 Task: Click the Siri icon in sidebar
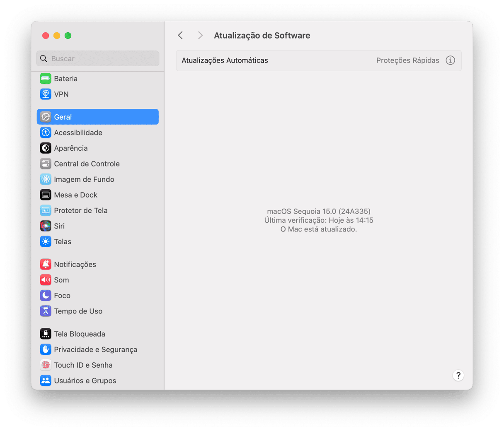(x=46, y=226)
